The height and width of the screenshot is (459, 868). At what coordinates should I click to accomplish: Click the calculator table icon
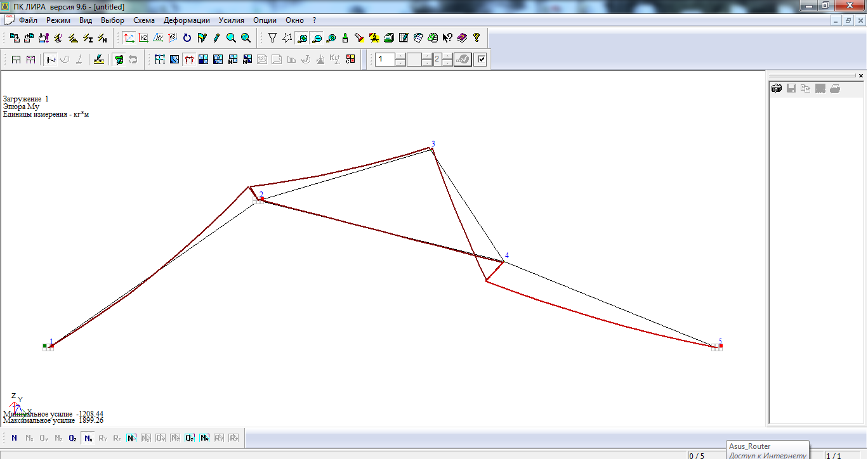(x=403, y=38)
